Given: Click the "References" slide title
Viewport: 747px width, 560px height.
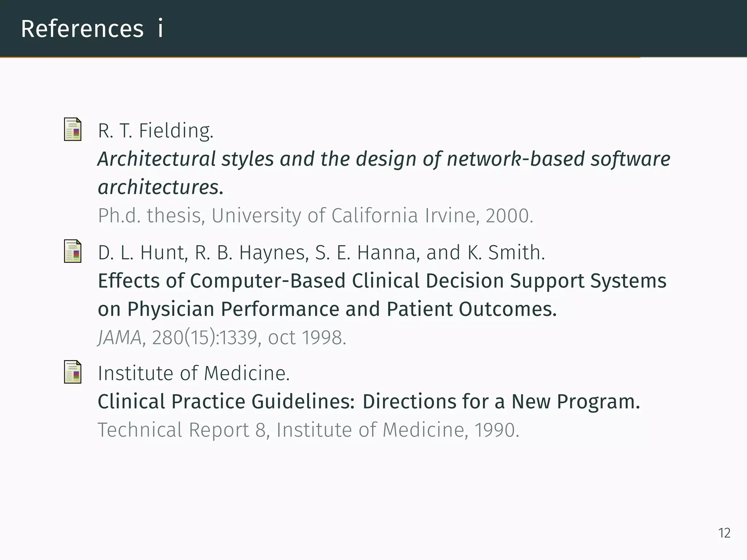Looking at the screenshot, I should (82, 29).
